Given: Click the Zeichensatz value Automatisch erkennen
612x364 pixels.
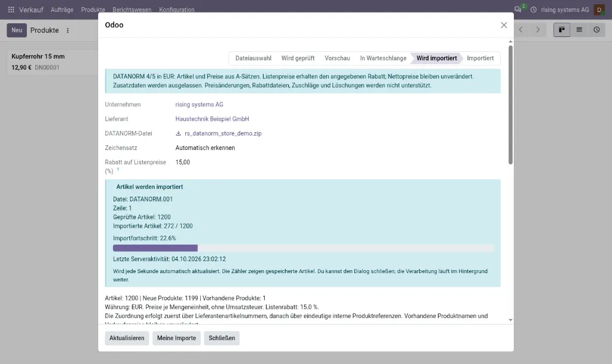Looking at the screenshot, I should pyautogui.click(x=205, y=148).
